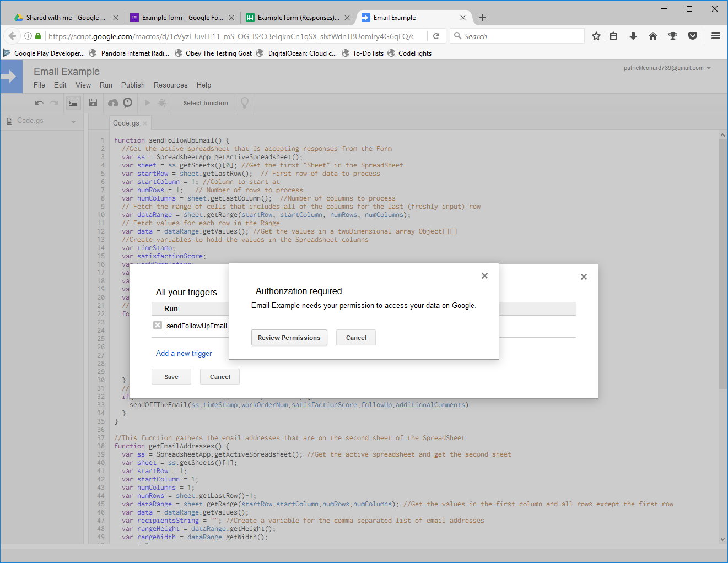The image size is (728, 563).
Task: Undo with the toolbar undo arrow
Action: [x=39, y=103]
